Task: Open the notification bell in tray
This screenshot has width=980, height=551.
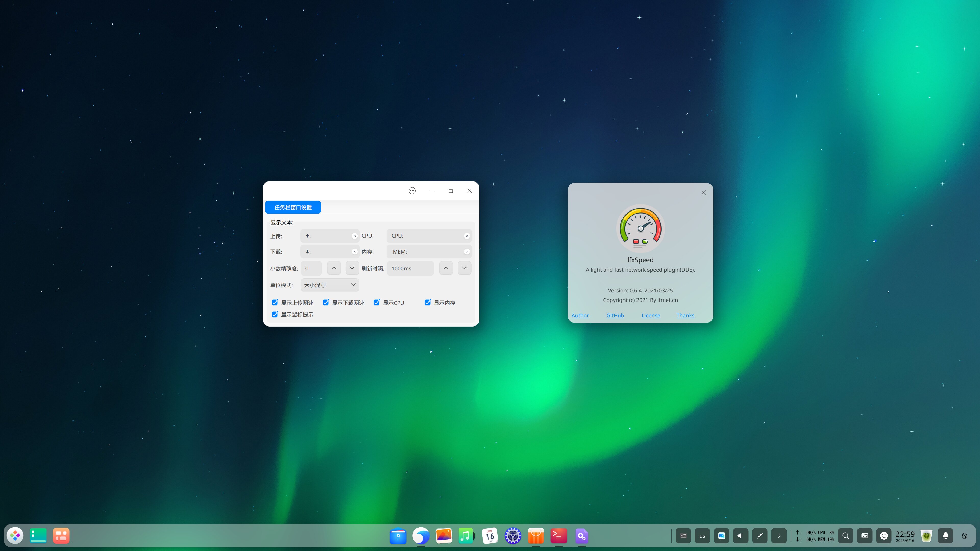Action: [945, 536]
